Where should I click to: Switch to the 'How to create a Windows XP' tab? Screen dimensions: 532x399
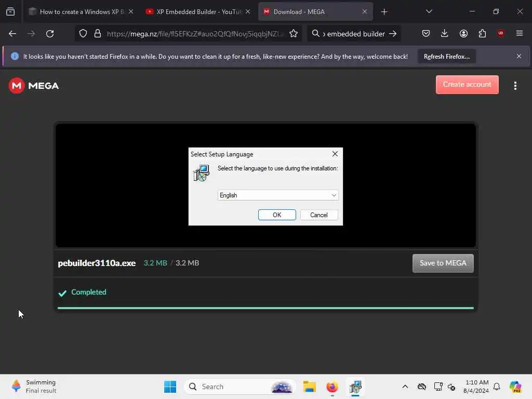pos(81,11)
